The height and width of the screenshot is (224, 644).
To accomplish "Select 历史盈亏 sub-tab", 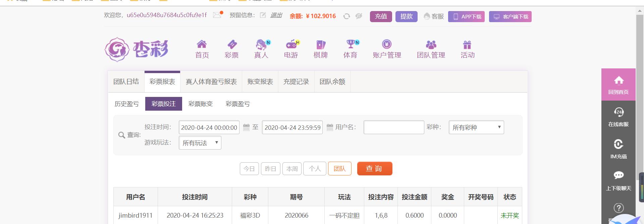I will point(127,104).
